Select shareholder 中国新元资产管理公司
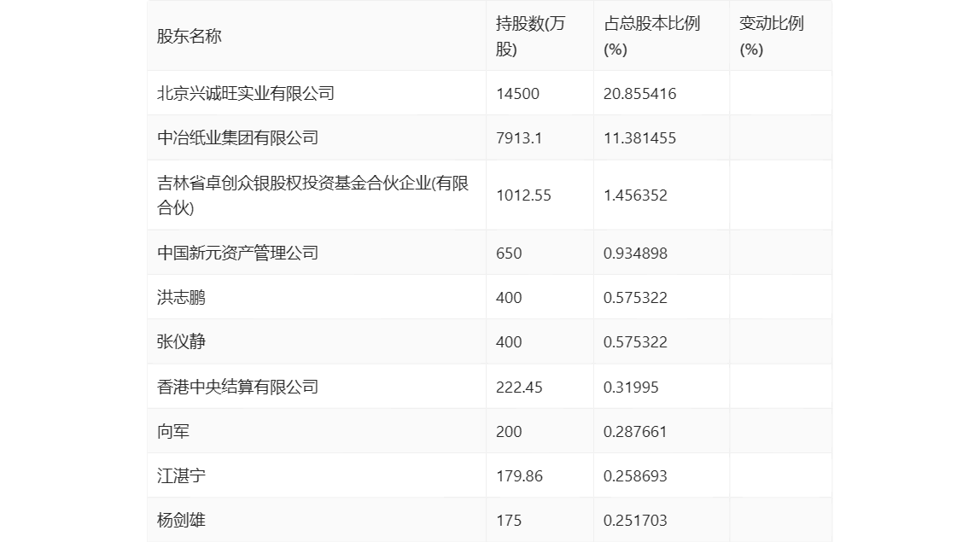 tap(237, 253)
